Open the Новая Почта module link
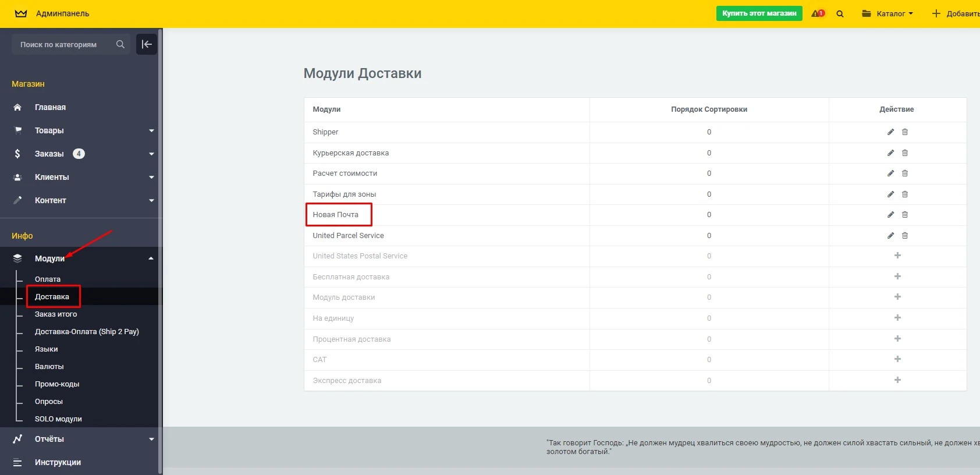The image size is (980, 475). click(336, 215)
